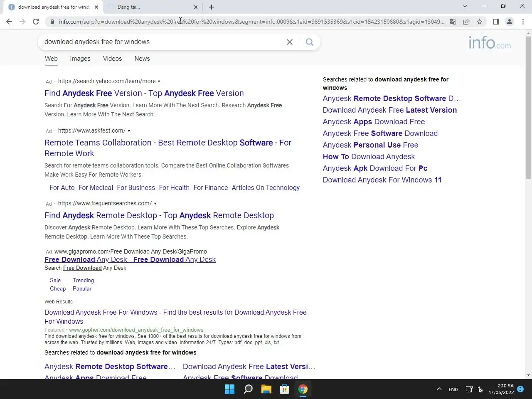Expand askfest.com ad dropdown arrow
Screen dimensions: 532x399
pyautogui.click(x=129, y=131)
